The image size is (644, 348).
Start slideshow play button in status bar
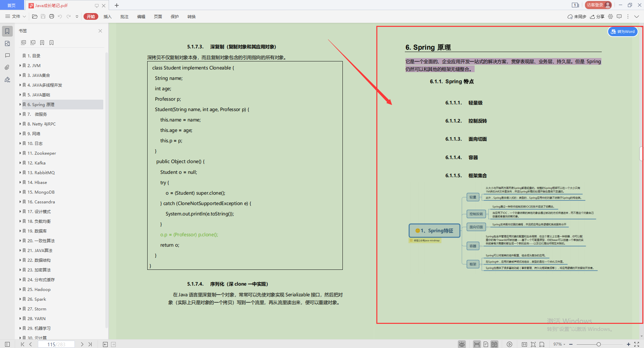coord(509,344)
